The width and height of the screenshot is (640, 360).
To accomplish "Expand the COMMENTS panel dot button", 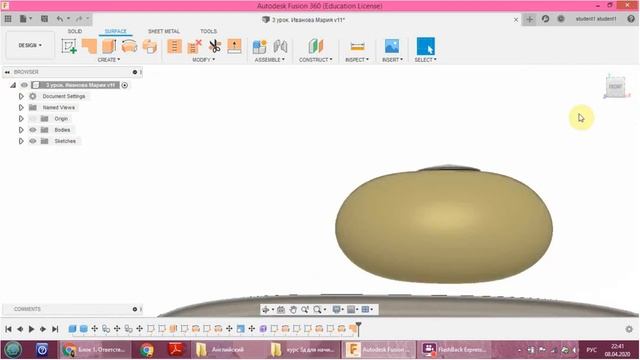I will point(135,309).
